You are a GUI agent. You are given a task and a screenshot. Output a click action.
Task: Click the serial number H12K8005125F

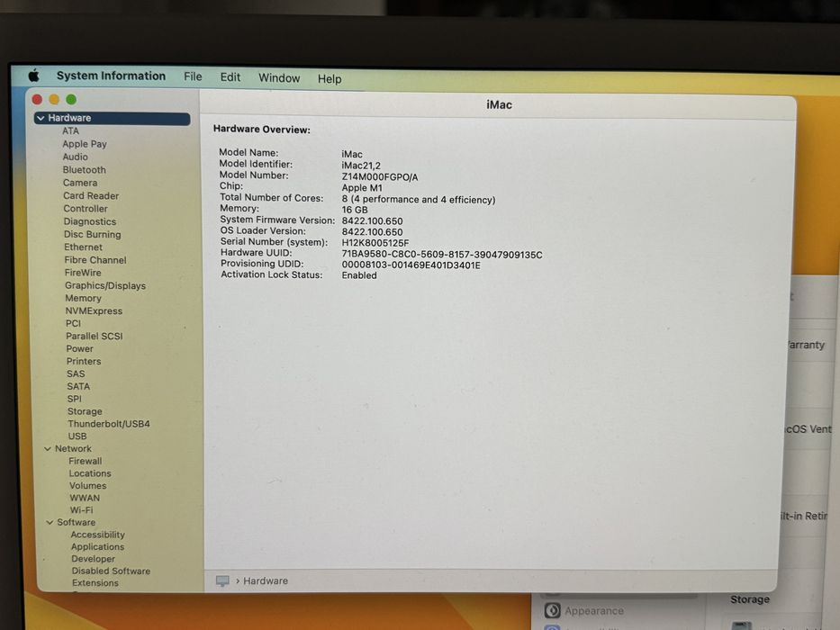tap(375, 243)
